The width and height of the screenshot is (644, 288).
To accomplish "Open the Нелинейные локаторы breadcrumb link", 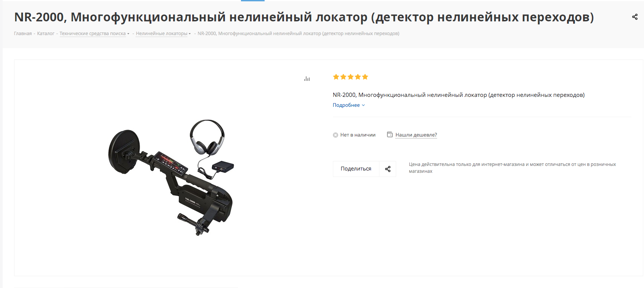I will click(162, 34).
